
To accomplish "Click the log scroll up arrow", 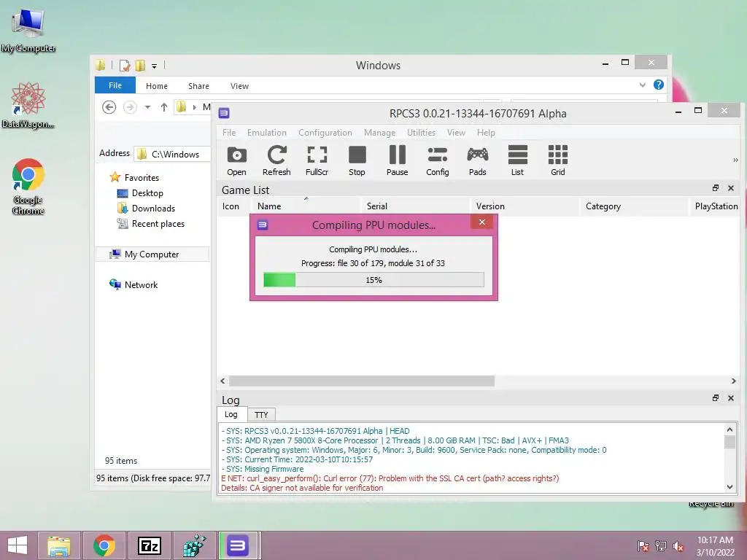I will coord(729,429).
